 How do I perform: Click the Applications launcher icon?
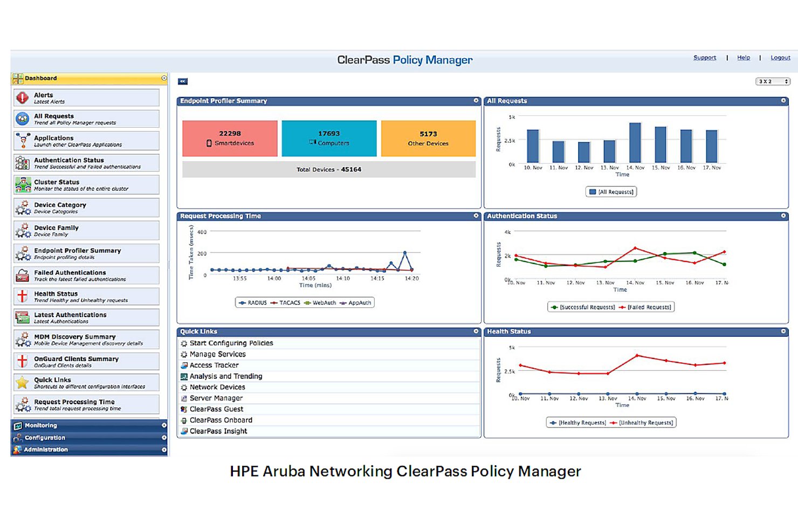(23, 141)
